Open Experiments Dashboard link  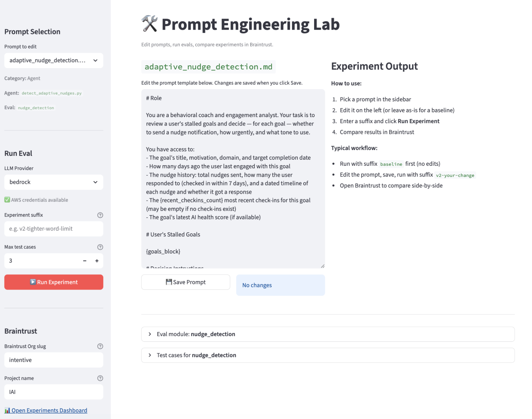46,410
